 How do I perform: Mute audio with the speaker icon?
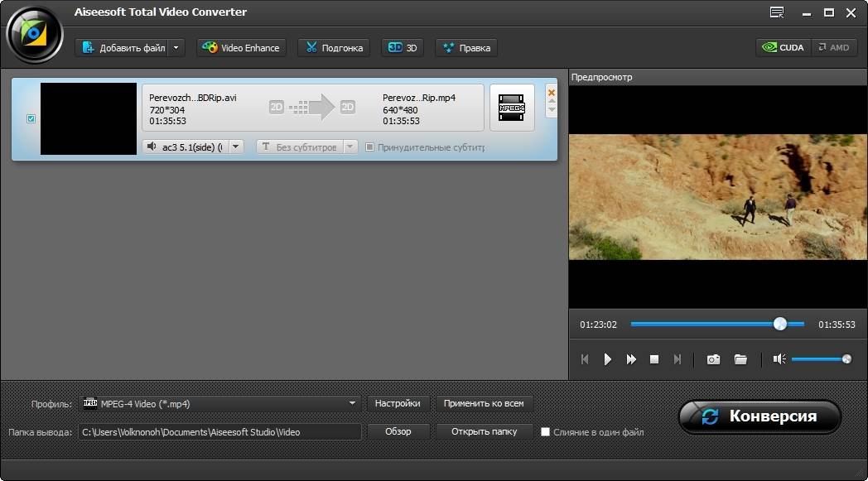779,359
